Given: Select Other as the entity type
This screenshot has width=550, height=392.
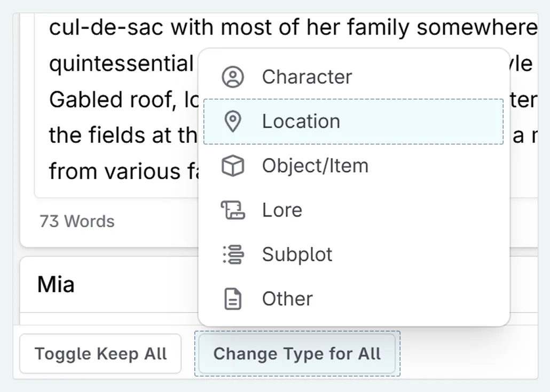Looking at the screenshot, I should (x=287, y=299).
